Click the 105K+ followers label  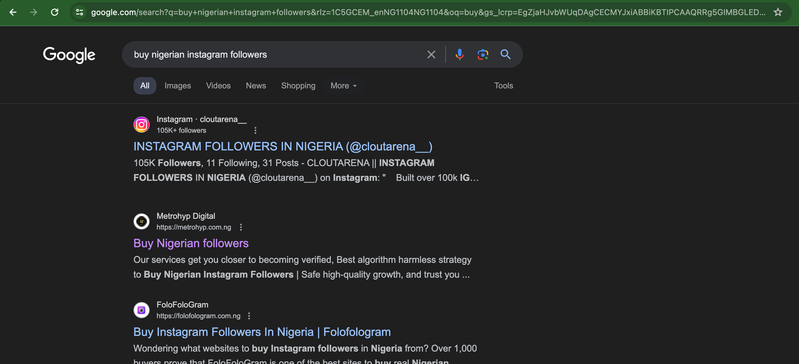click(181, 131)
